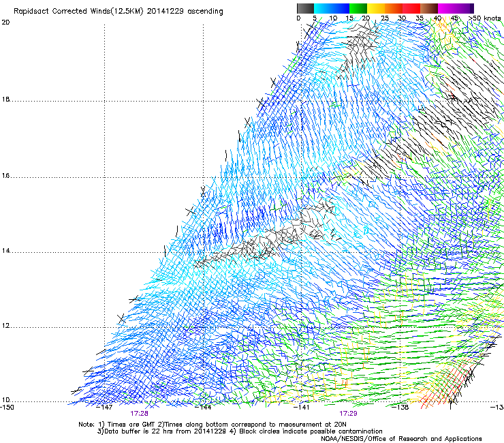Screen dimensions: 504x443
Task: Click the longitude axis label '-141'
Action: click(302, 408)
